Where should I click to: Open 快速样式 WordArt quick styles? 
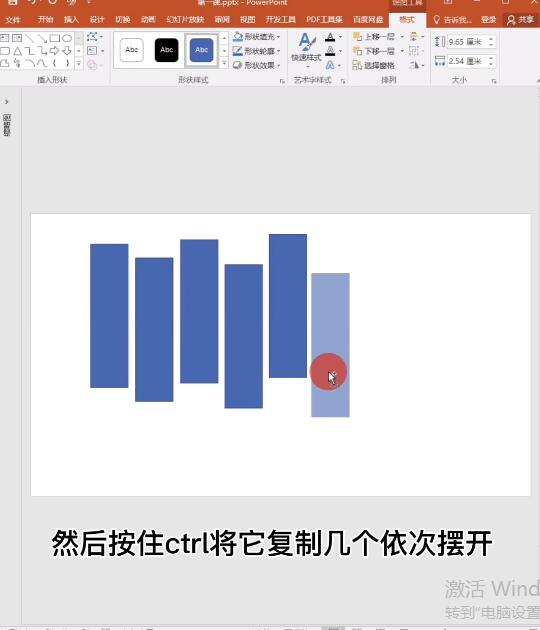click(x=306, y=50)
